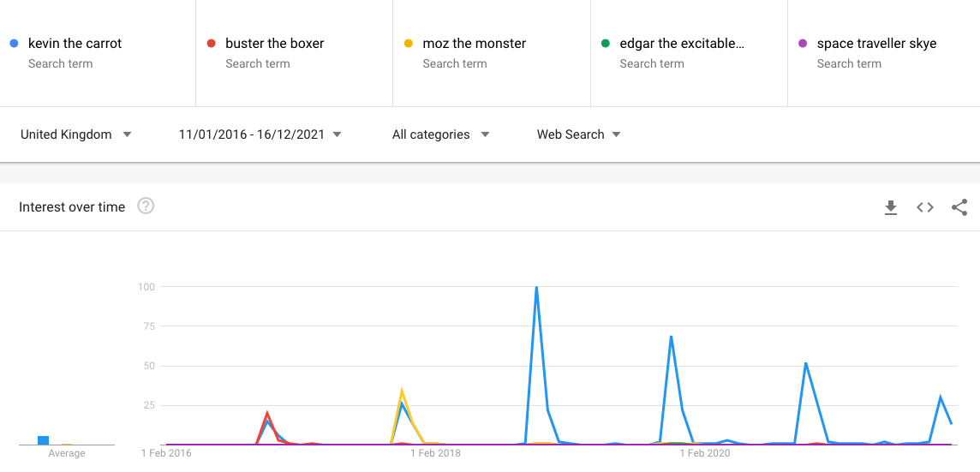Click the blue Average bar

43,440
